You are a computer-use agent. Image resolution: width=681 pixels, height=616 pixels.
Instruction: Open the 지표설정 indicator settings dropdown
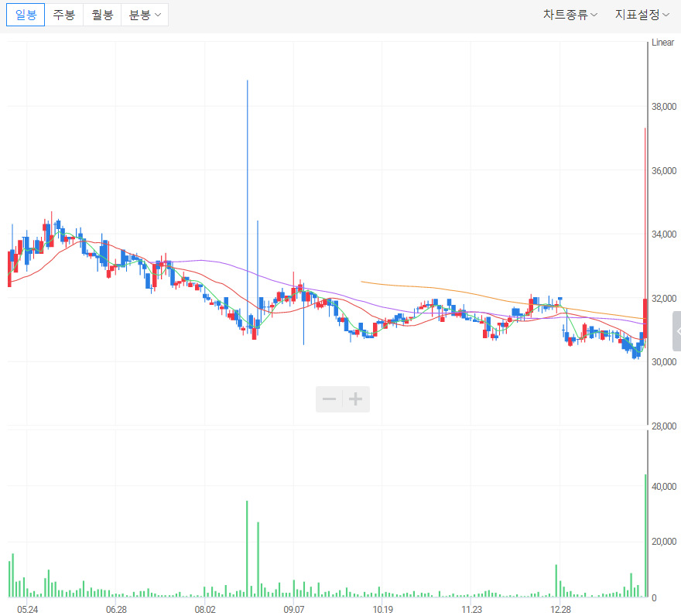642,15
